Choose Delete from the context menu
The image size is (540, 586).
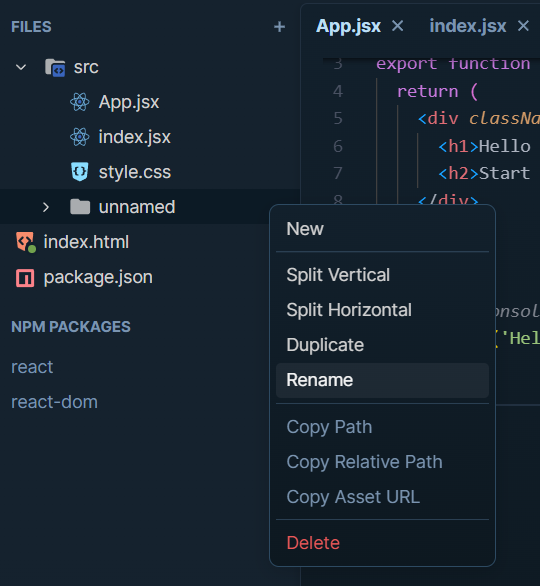382,543
